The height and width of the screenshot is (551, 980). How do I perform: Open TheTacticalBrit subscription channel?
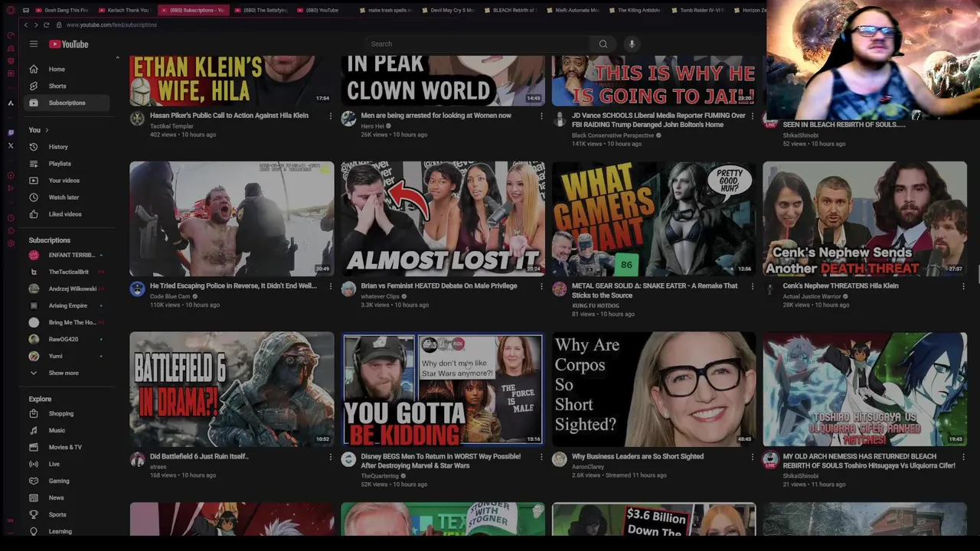(x=67, y=272)
